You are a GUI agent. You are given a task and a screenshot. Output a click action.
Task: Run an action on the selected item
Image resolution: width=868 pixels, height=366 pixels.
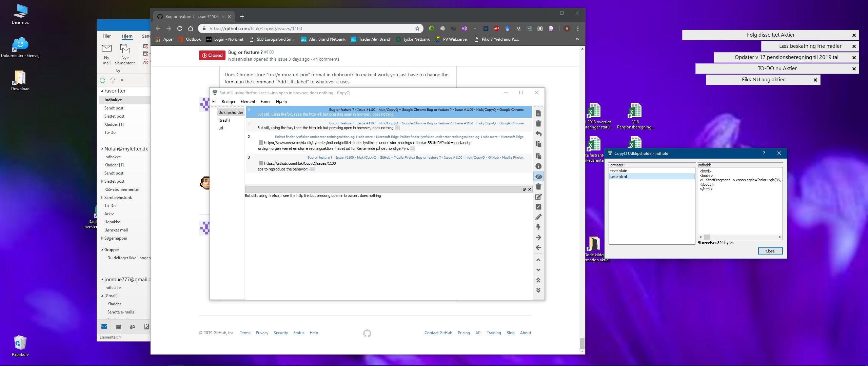click(538, 227)
